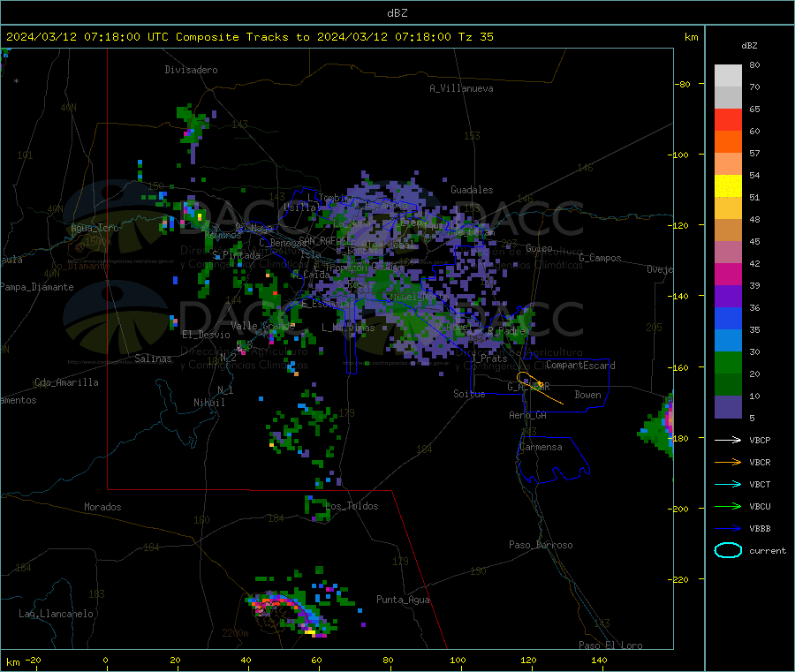Click the 'Los_Toldos' map label

(352, 506)
